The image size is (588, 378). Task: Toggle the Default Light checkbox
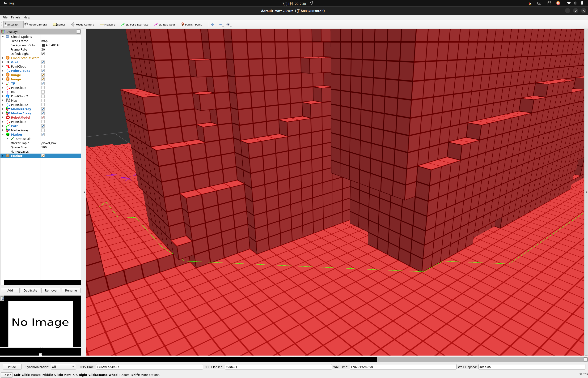point(43,54)
